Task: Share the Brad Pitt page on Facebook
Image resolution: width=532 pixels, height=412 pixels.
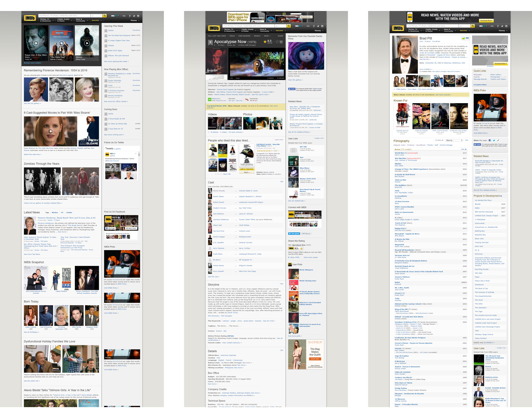Action: [x=490, y=140]
